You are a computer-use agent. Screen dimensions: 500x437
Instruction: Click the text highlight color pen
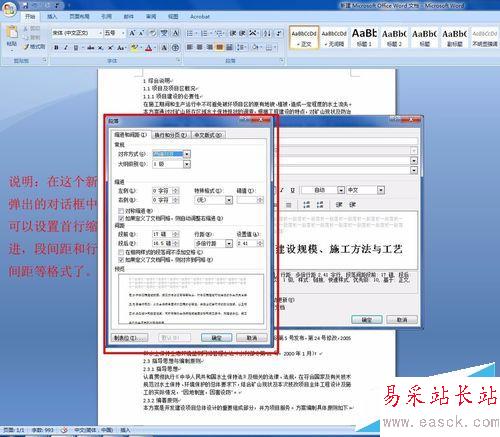[x=134, y=48]
